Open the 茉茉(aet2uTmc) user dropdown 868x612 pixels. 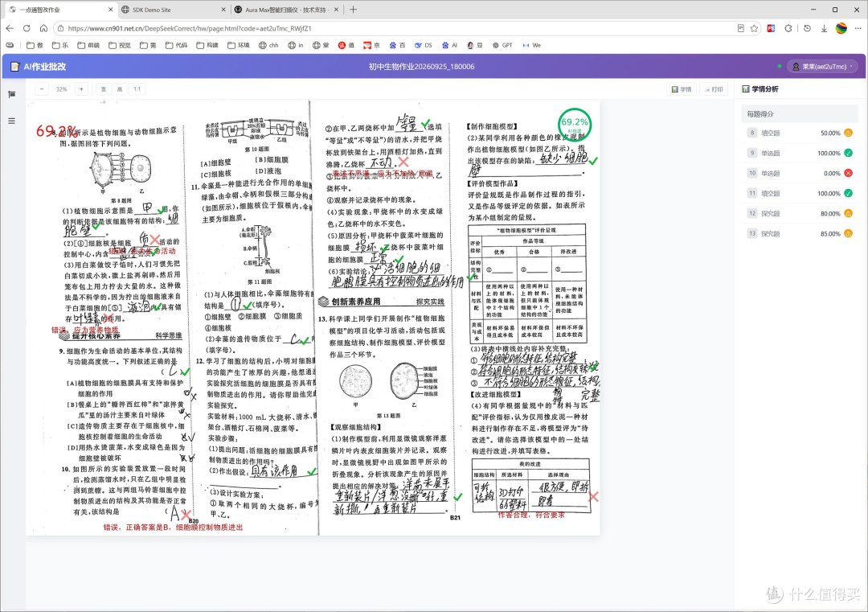(x=822, y=67)
